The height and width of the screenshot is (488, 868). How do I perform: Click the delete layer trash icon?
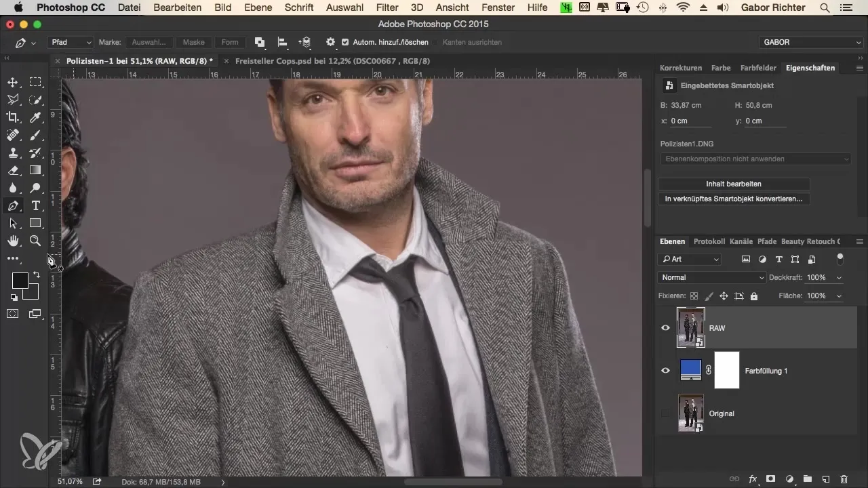[x=844, y=479]
